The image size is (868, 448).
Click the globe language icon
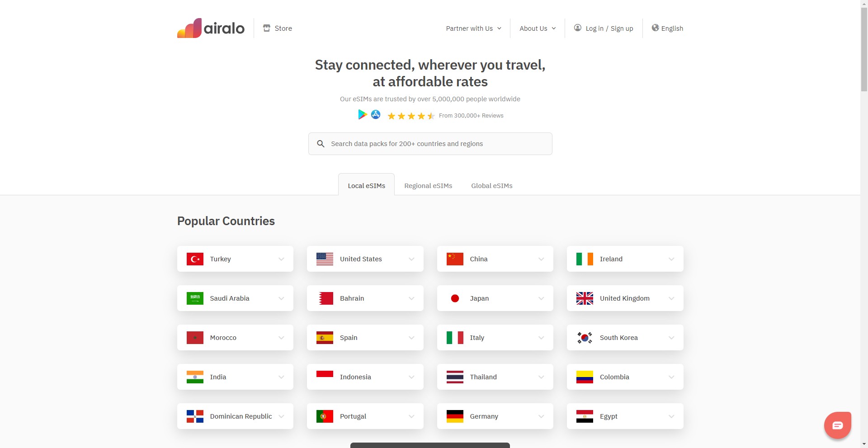click(655, 28)
